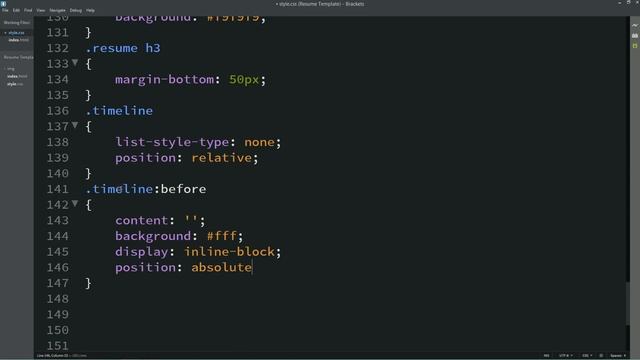
Task: Click the Working Files header
Action: pos(17,23)
